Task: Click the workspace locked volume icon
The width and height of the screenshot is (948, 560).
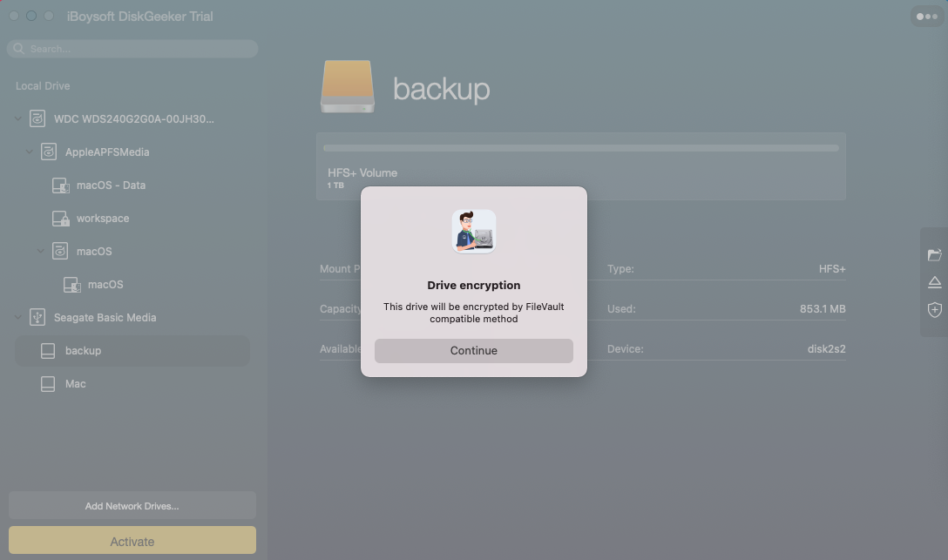Action: pos(60,218)
